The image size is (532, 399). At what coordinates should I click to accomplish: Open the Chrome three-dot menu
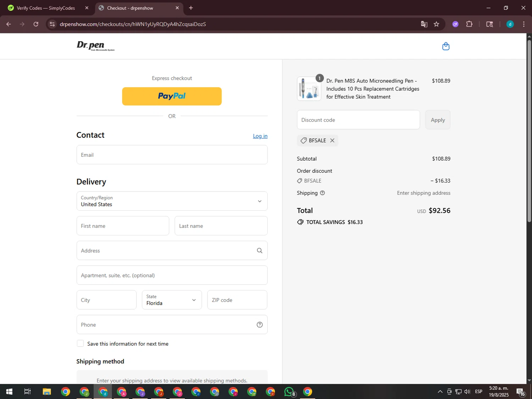524,24
